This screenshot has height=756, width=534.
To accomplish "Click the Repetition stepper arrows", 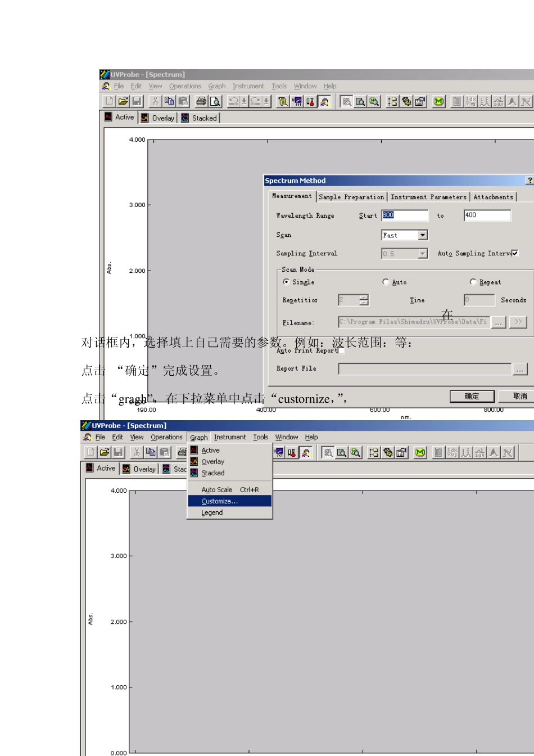I will point(364,300).
